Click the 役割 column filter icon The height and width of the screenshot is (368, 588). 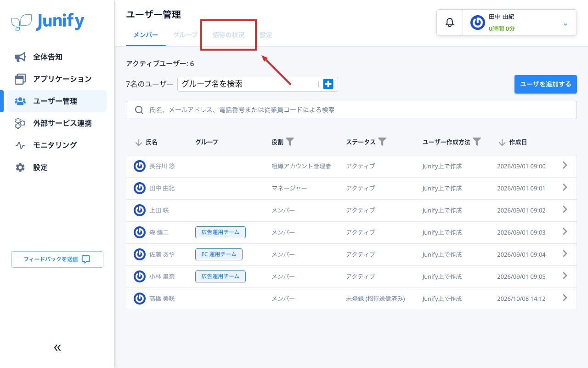pyautogui.click(x=290, y=142)
